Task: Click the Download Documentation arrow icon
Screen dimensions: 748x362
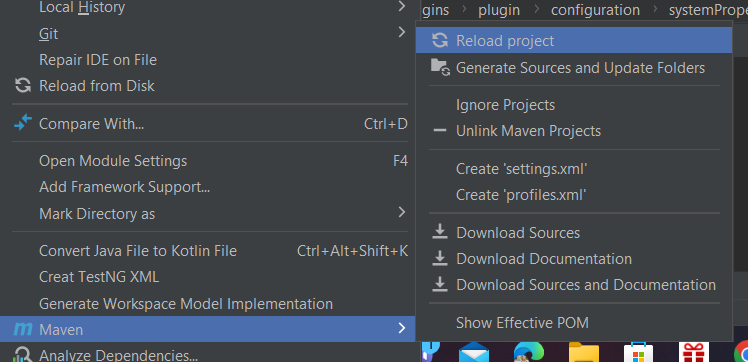Action: pos(439,259)
